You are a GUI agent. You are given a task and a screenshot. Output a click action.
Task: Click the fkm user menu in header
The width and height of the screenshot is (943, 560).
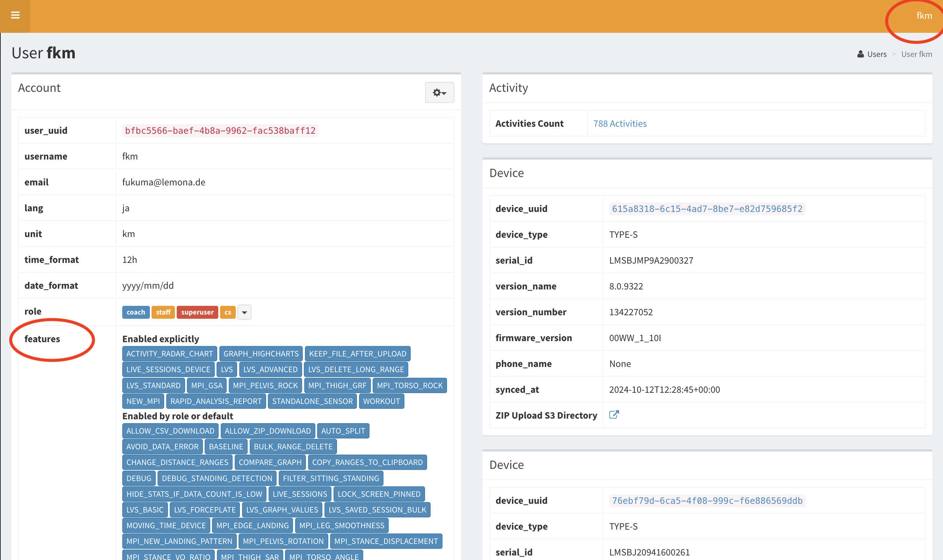click(924, 16)
